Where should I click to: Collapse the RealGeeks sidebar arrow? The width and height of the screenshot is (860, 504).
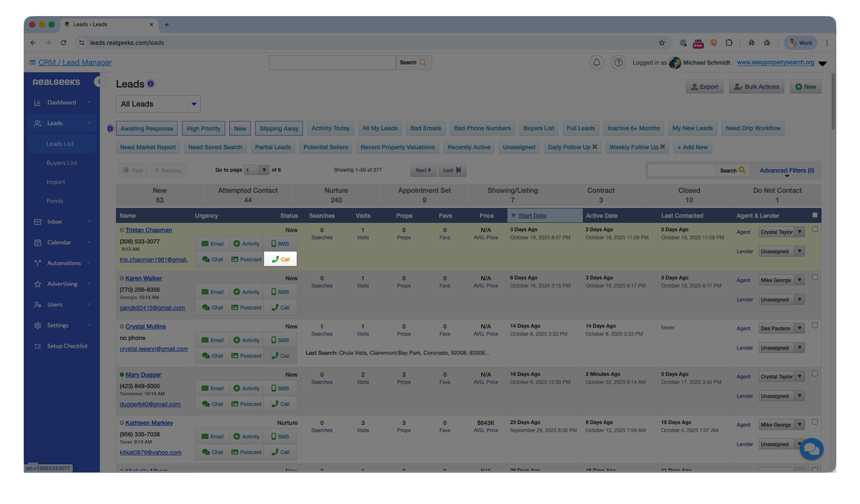pos(99,82)
